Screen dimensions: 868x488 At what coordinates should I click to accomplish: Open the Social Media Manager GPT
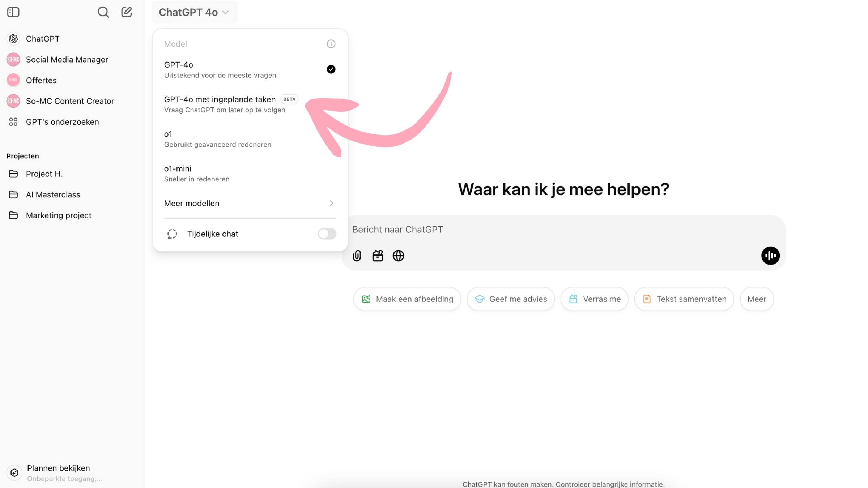click(72, 60)
